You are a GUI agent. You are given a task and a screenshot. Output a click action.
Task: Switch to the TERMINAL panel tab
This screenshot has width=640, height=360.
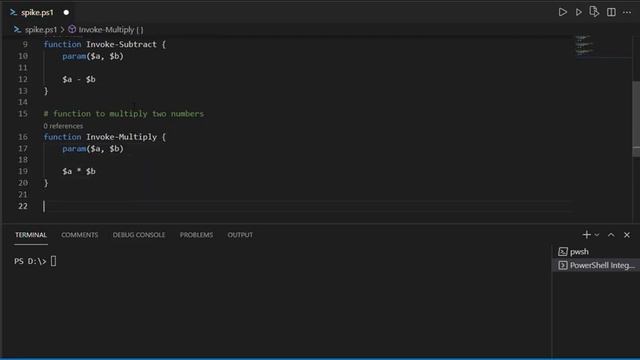(31, 235)
